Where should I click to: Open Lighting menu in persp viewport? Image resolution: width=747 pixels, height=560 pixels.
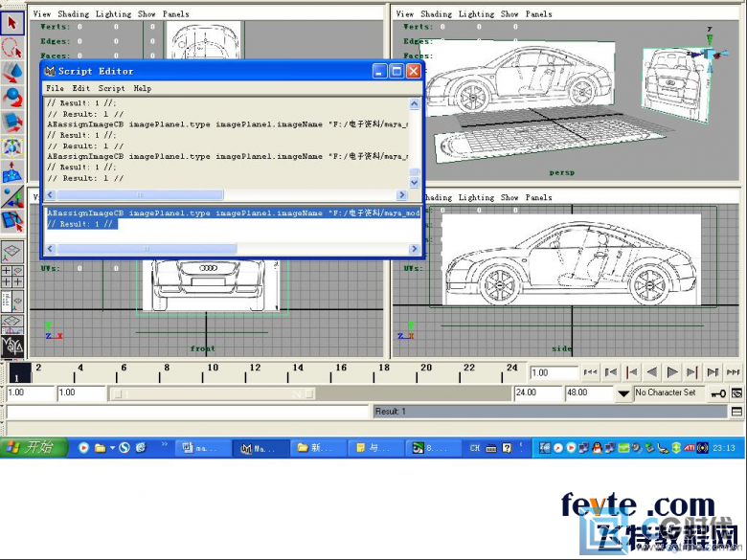(x=476, y=13)
